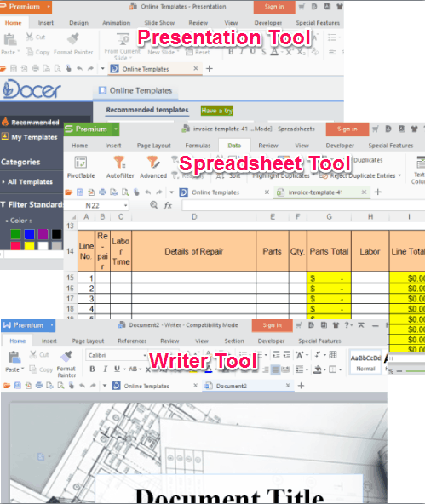Pick the purple color filter swatch

click(43, 234)
